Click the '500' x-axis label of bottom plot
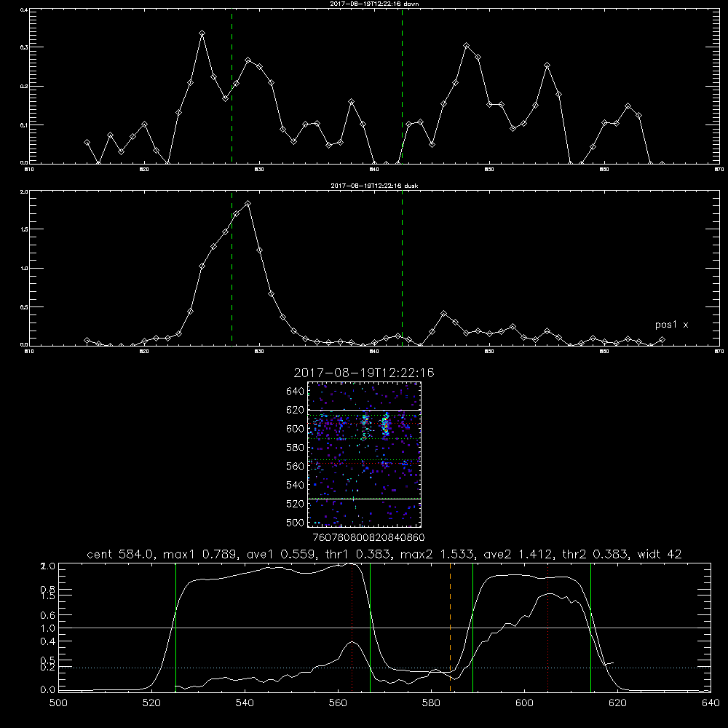728x728 pixels. tap(58, 703)
